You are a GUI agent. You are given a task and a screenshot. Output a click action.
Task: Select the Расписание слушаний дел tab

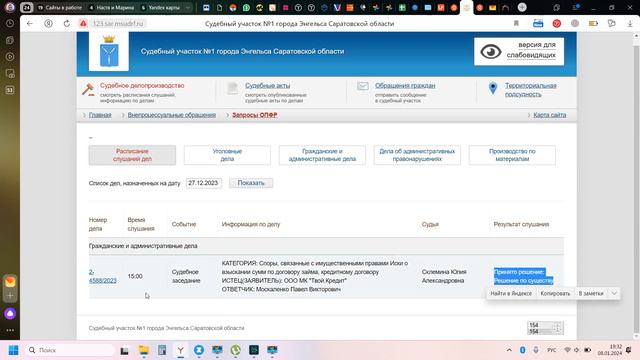[132, 155]
